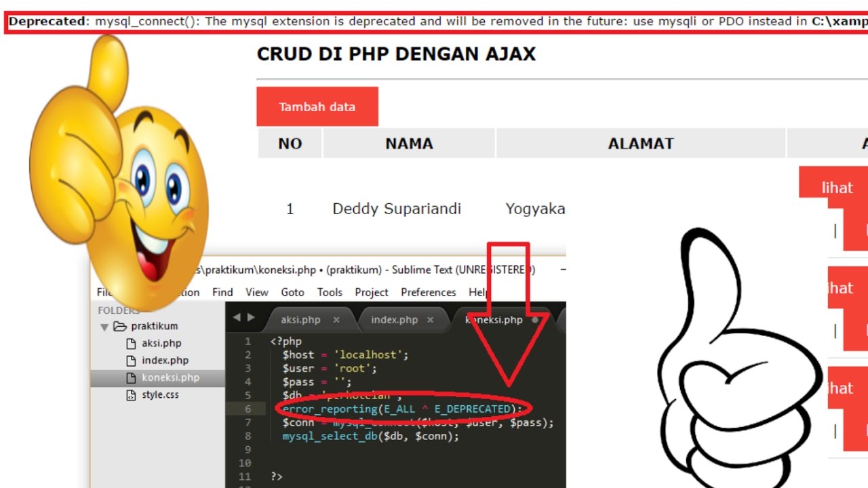
Task: Switch to the index.php editor tab
Action: (394, 320)
